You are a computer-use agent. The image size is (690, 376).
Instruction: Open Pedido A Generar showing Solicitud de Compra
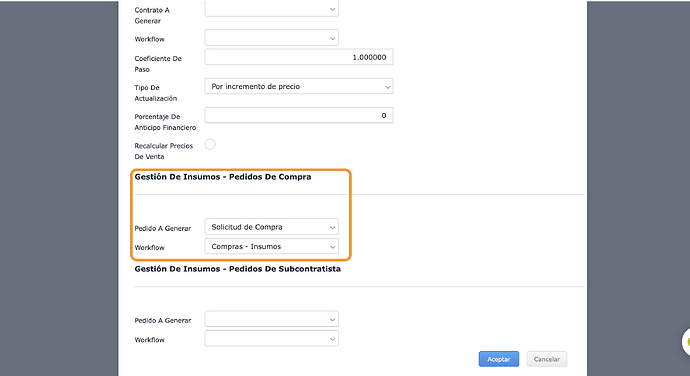[272, 227]
